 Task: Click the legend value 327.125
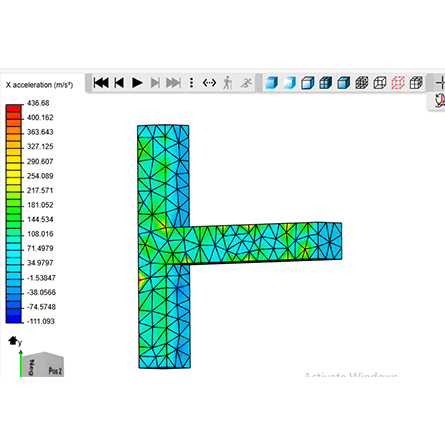pyautogui.click(x=40, y=146)
